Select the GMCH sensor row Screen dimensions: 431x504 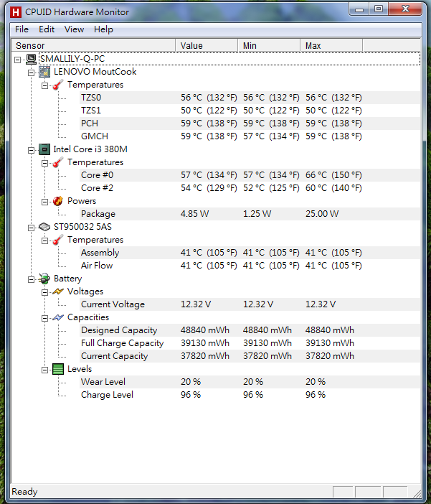pos(250,136)
